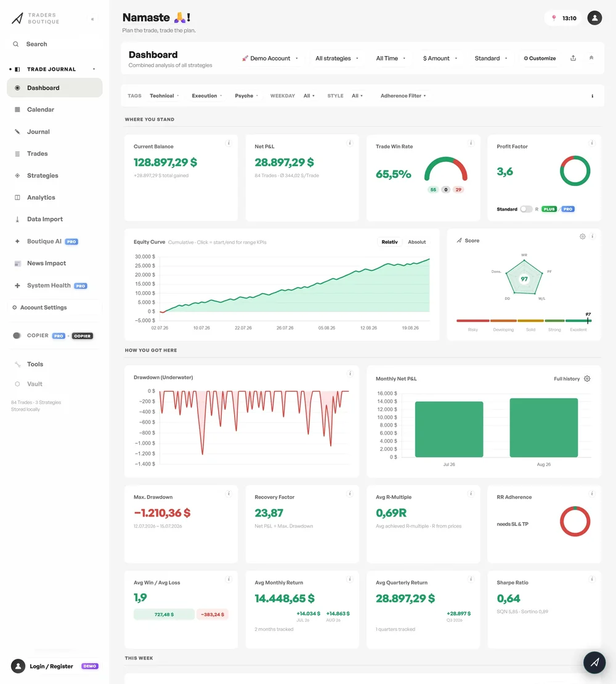This screenshot has width=616, height=684.
Task: Click the Jul 26 bar in Monthly Net P&L
Action: click(449, 429)
